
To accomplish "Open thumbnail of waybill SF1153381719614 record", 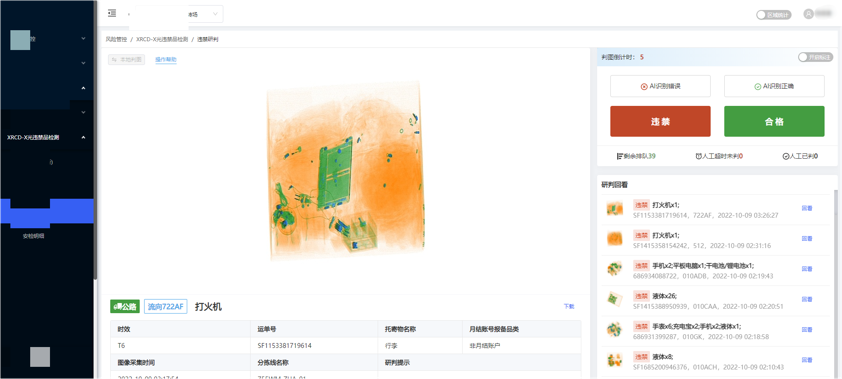I will click(615, 209).
